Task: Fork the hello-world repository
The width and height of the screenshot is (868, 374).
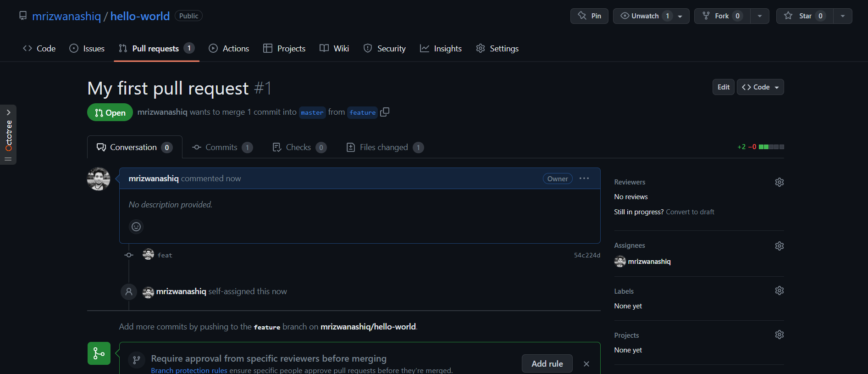Action: (722, 16)
